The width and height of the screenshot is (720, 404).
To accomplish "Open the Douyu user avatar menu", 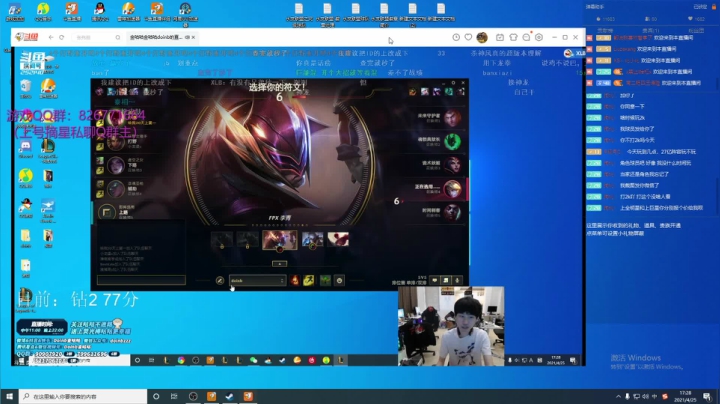I will 482,37.
